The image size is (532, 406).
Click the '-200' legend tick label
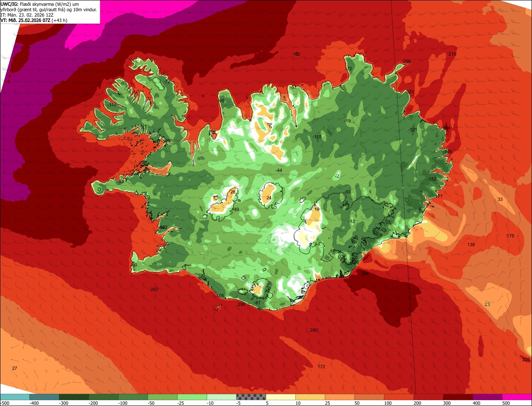coord(94,403)
